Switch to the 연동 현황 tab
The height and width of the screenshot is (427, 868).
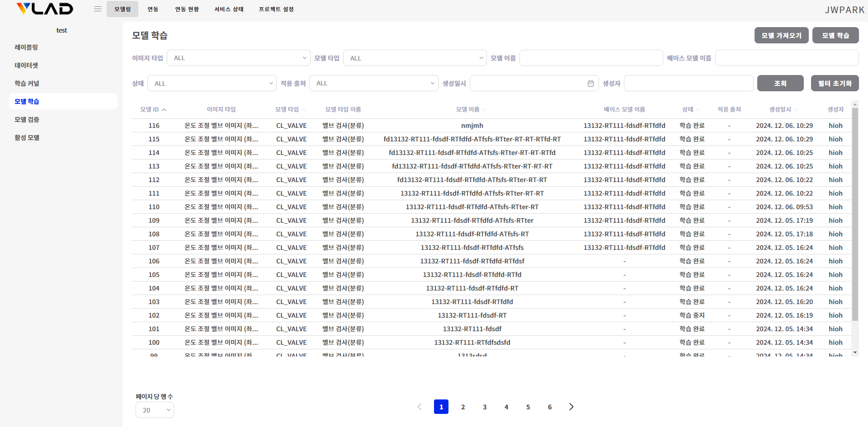click(187, 9)
